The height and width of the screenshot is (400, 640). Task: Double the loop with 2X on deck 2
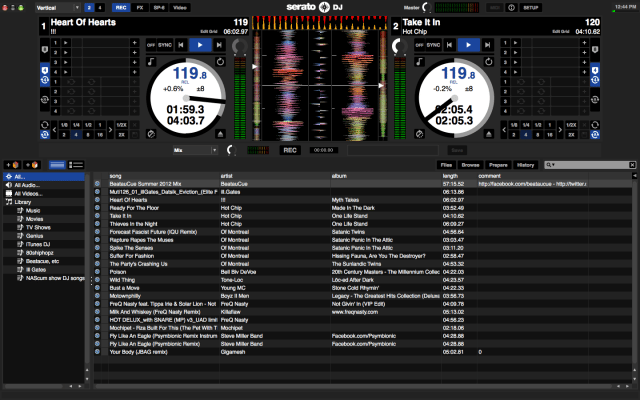click(571, 135)
